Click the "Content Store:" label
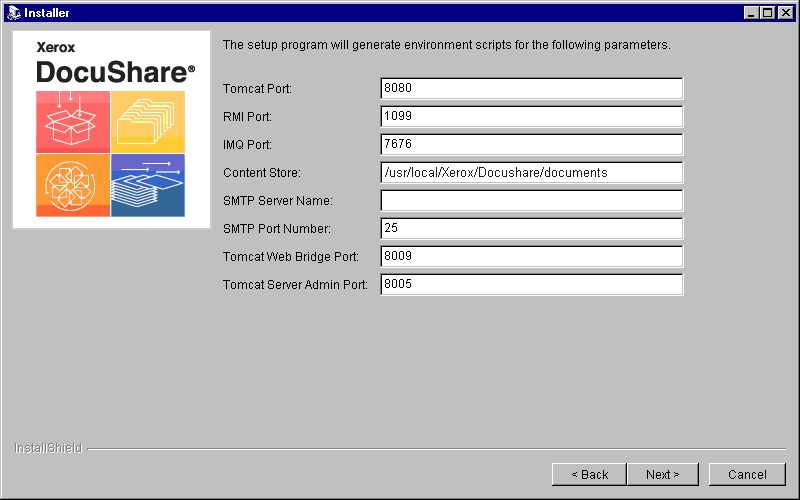 tap(262, 173)
